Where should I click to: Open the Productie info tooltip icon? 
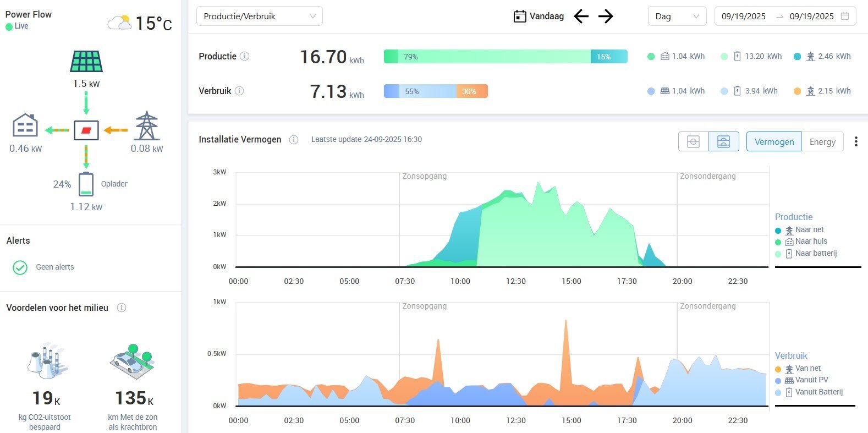tap(245, 56)
